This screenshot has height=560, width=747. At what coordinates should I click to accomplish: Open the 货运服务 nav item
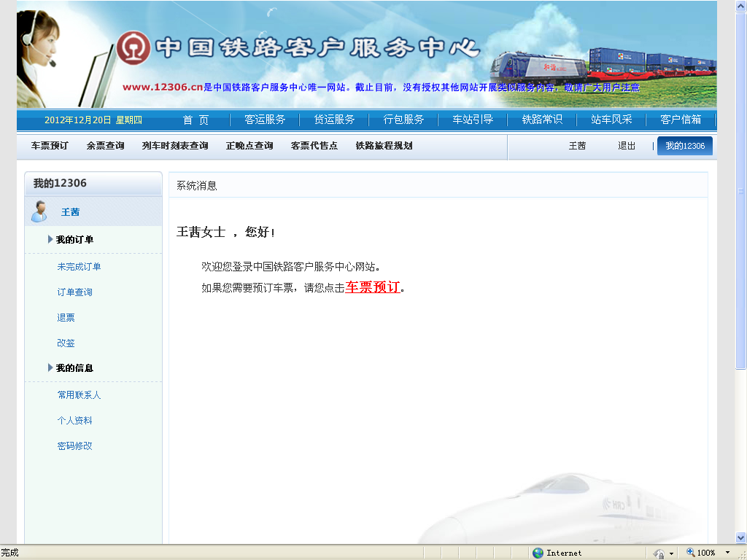[334, 120]
